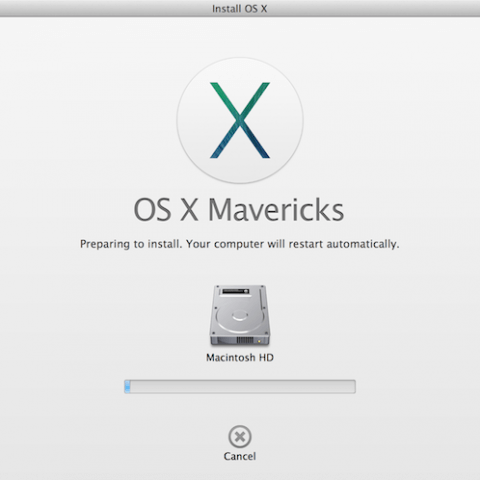This screenshot has height=480, width=480.
Task: Select the Macintosh HD text label
Action: (240, 358)
